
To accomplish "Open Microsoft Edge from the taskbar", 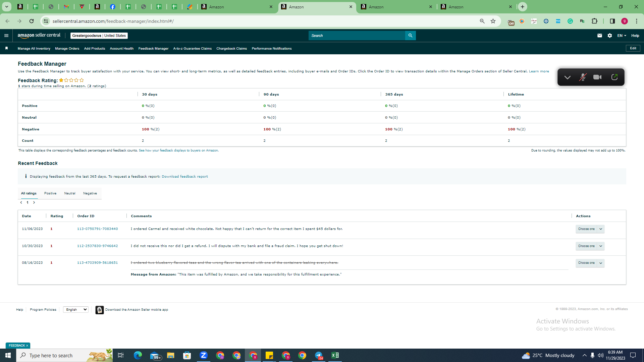I will click(x=138, y=355).
